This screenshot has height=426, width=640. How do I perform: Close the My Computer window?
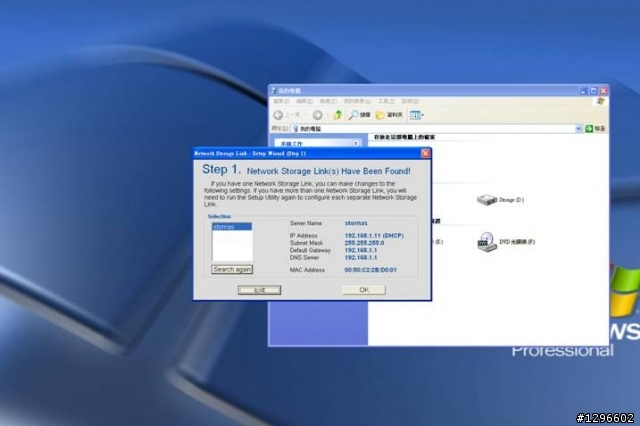pyautogui.click(x=603, y=91)
